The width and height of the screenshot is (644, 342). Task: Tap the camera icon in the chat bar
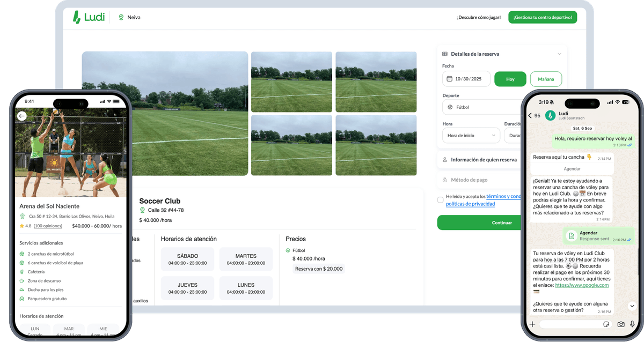621,324
